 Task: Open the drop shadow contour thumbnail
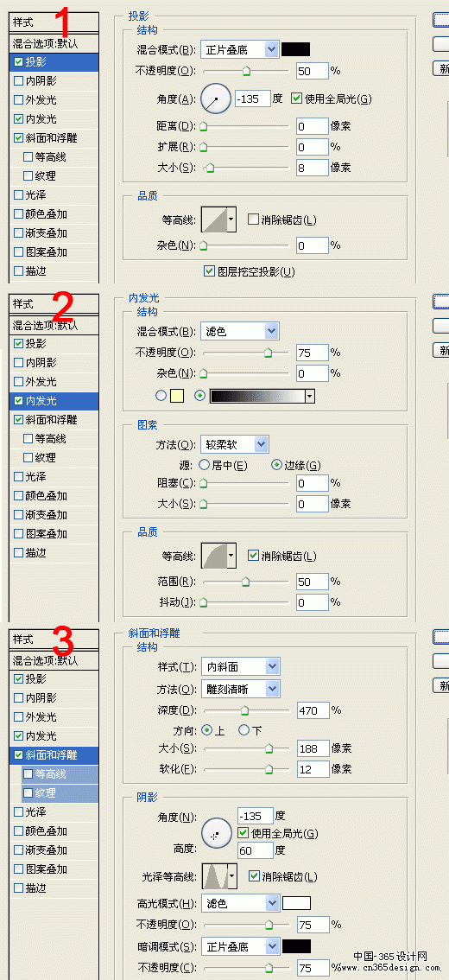[x=218, y=220]
